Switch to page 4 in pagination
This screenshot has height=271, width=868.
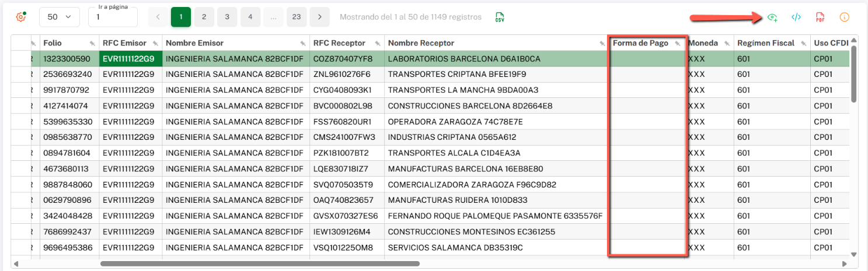tap(250, 17)
